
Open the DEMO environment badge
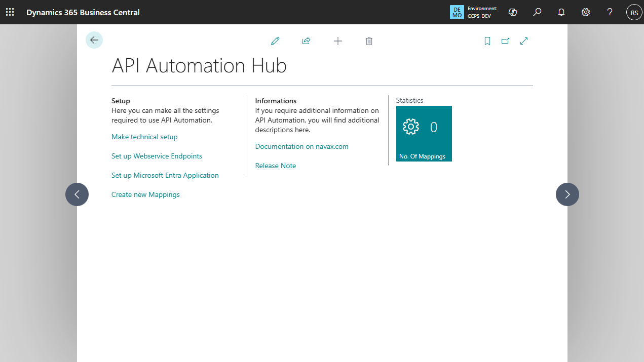(457, 12)
